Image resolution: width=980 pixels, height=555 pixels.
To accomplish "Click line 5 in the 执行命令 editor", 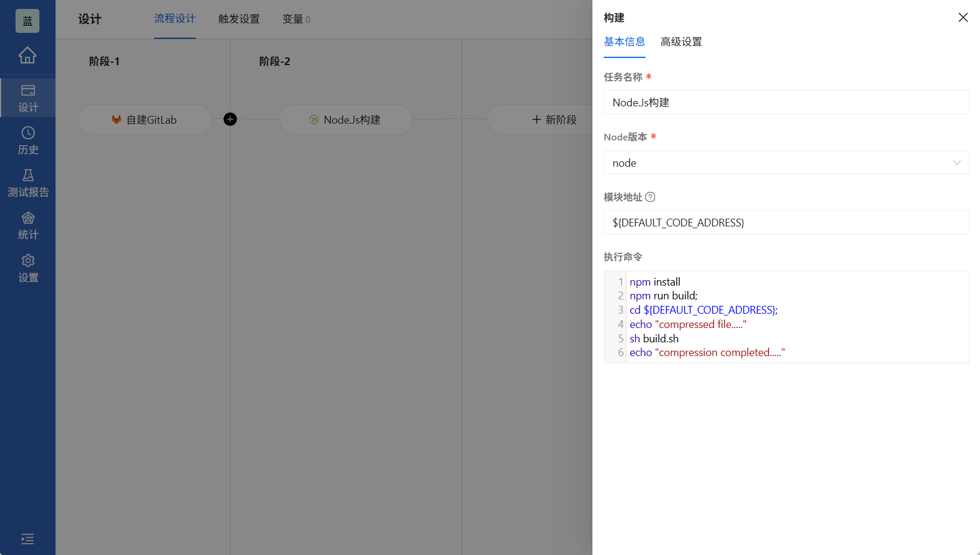I will (x=654, y=338).
